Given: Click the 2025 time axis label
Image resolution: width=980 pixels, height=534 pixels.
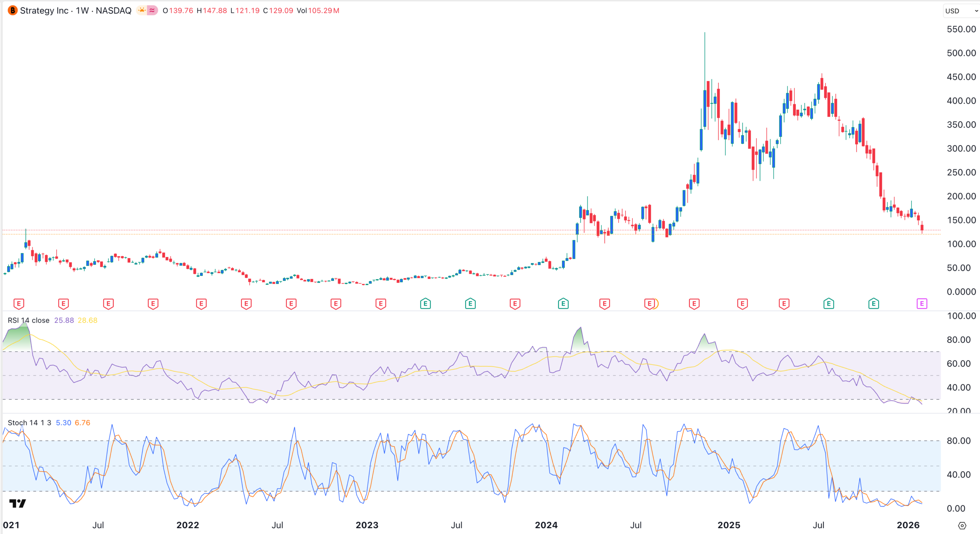Looking at the screenshot, I should pos(729,525).
